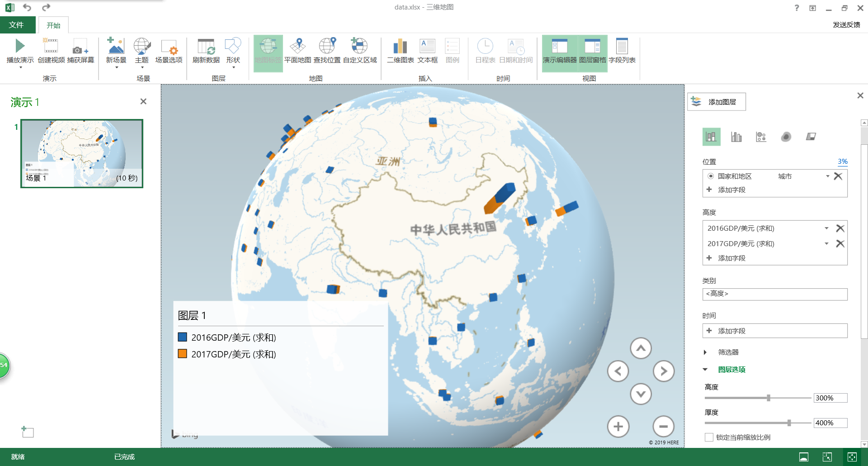
Task: Click the 3% link above 位置
Action: (842, 162)
